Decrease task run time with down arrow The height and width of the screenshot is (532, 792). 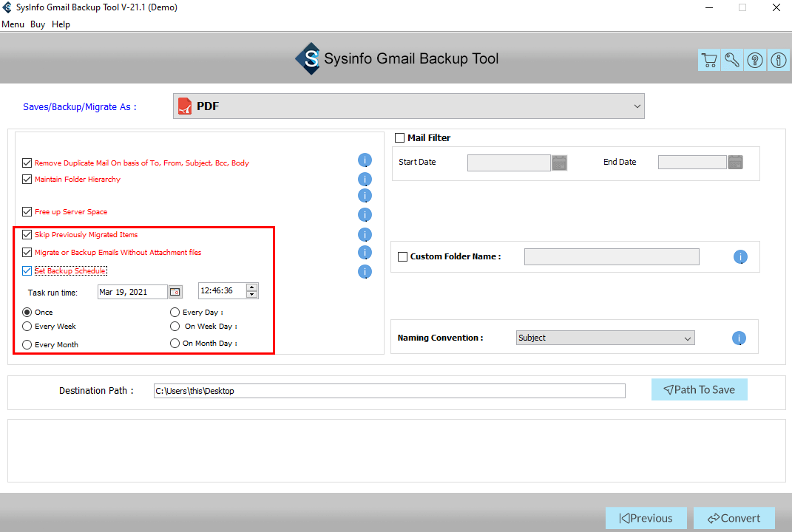click(251, 294)
